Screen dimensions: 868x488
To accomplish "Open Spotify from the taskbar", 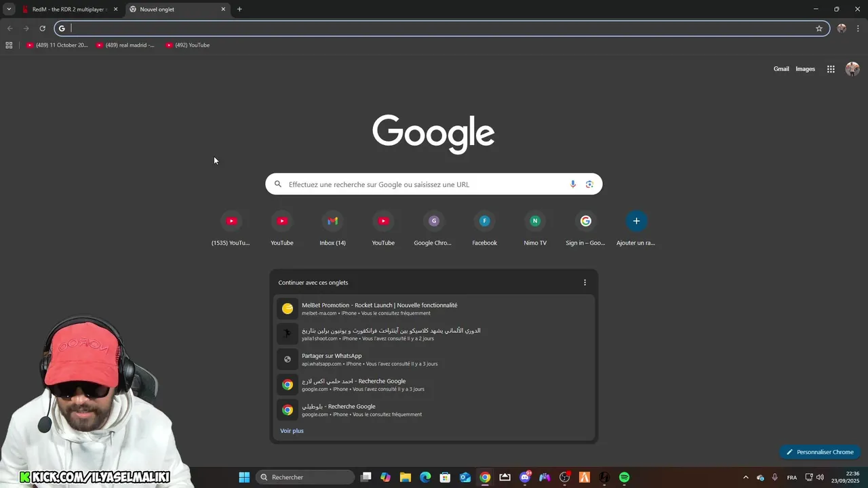I will (624, 477).
